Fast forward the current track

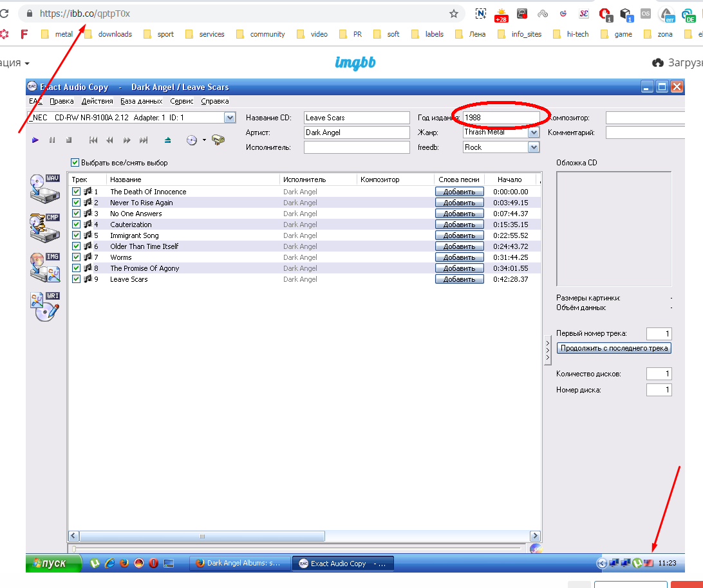(127, 140)
